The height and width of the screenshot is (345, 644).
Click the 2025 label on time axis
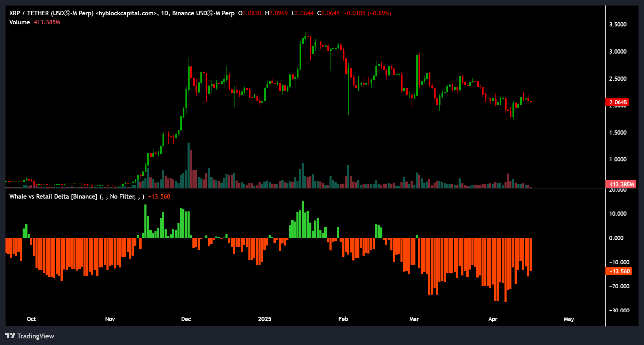tap(265, 319)
